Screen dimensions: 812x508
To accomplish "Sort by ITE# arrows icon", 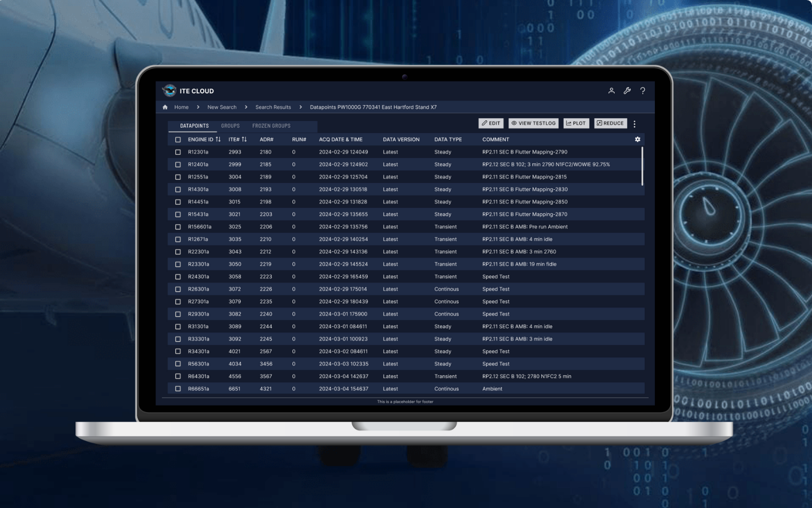I will [244, 139].
